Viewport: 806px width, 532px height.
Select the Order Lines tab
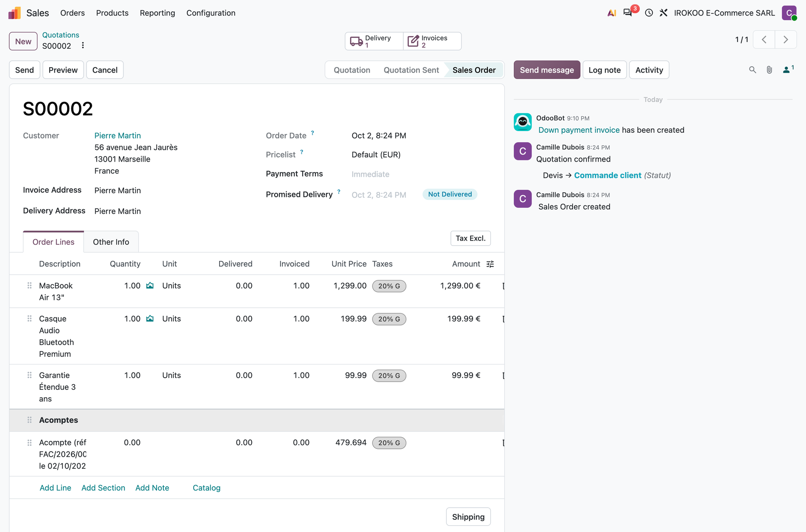click(53, 242)
